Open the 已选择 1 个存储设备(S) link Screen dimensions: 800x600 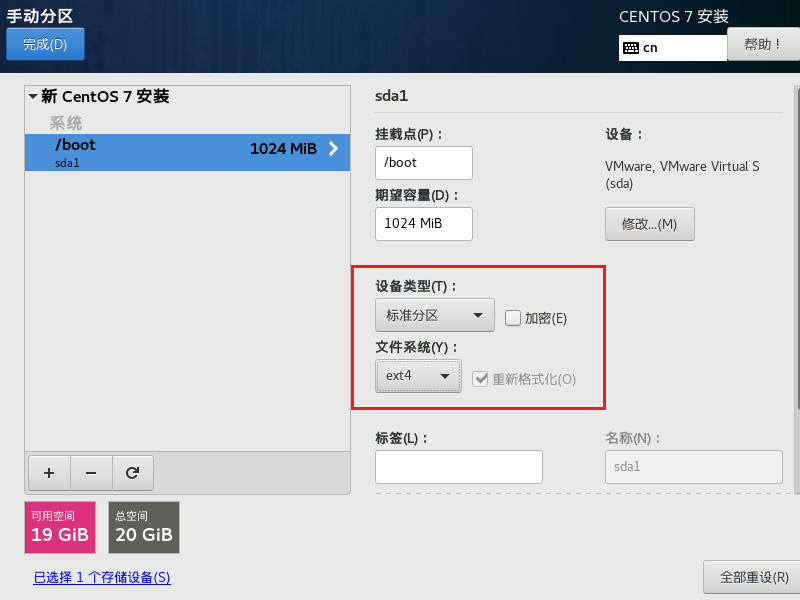pyautogui.click(x=102, y=578)
